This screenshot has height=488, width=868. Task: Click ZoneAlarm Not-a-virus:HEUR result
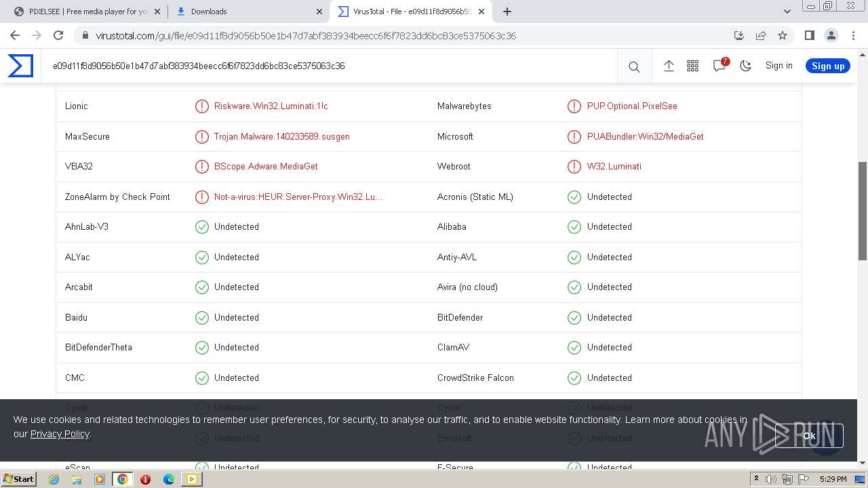click(298, 197)
